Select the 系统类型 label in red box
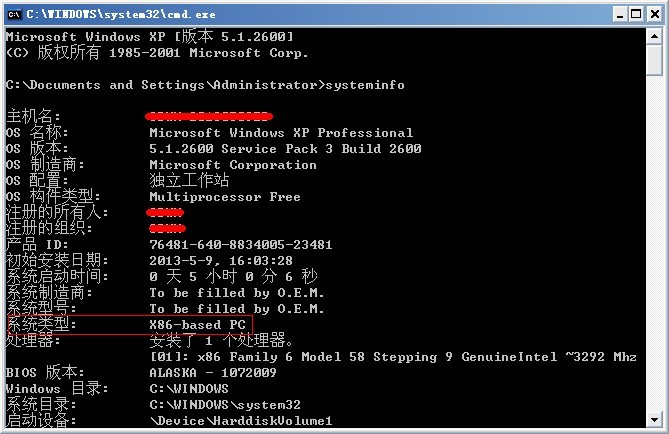669x434 pixels. pyautogui.click(x=42, y=324)
